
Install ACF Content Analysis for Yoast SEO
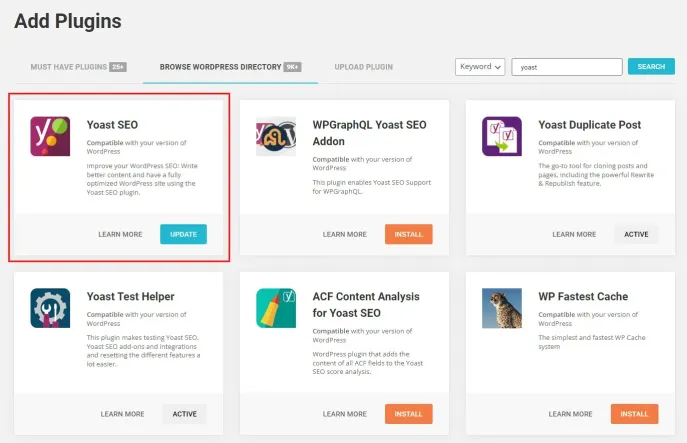[408, 414]
